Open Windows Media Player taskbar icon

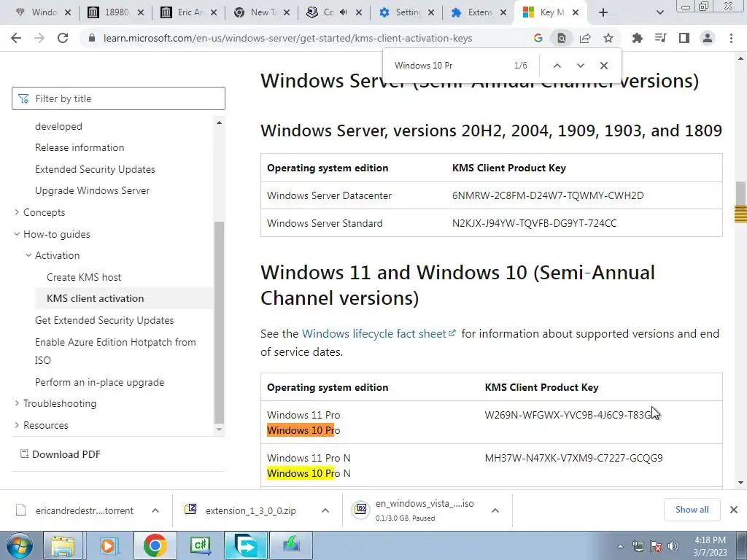point(109,545)
